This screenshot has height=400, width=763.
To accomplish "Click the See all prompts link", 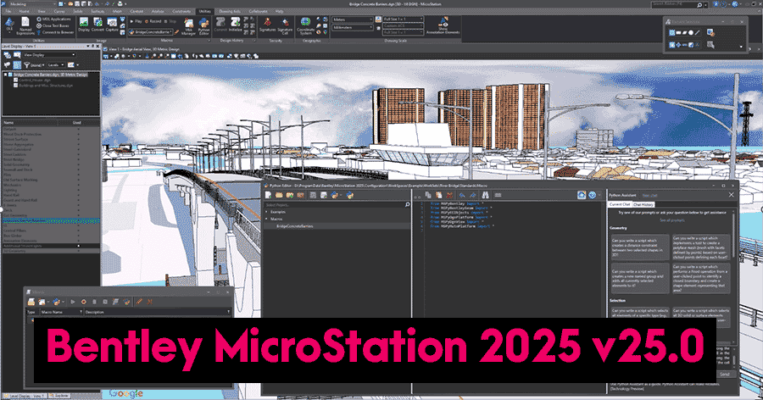I will (x=672, y=220).
